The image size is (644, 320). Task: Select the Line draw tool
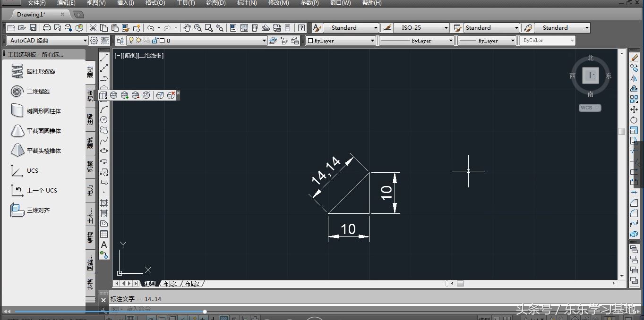click(104, 58)
